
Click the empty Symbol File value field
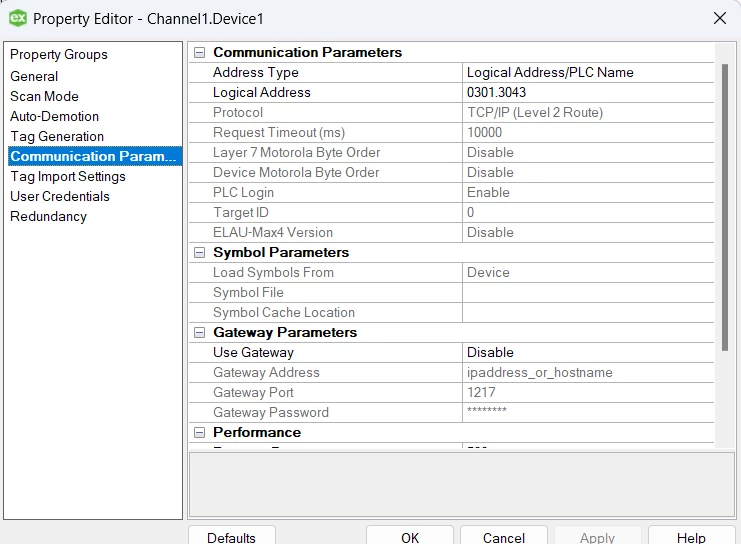tap(588, 293)
